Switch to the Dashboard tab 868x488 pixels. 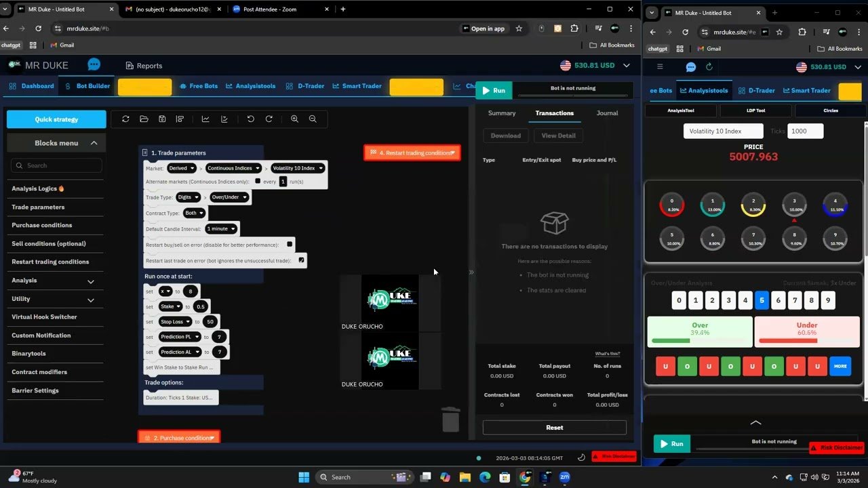pyautogui.click(x=31, y=86)
